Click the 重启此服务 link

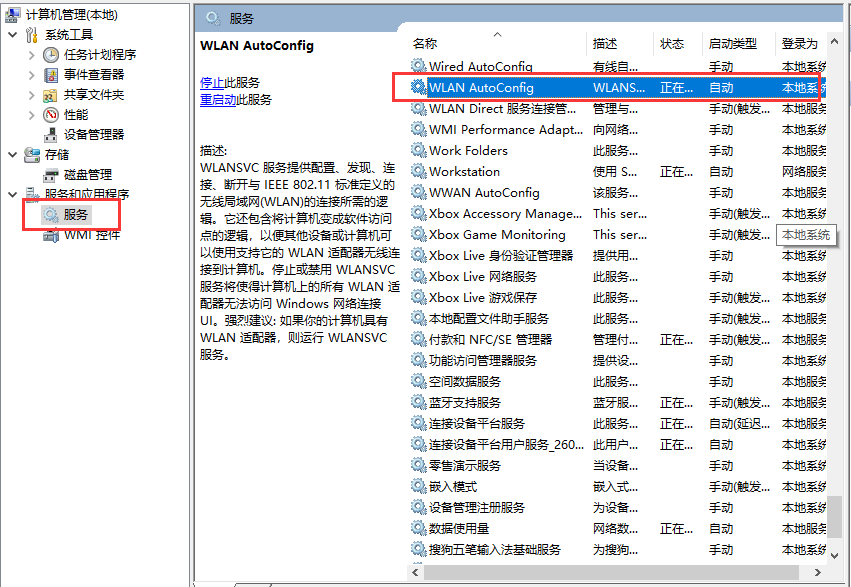[x=216, y=97]
